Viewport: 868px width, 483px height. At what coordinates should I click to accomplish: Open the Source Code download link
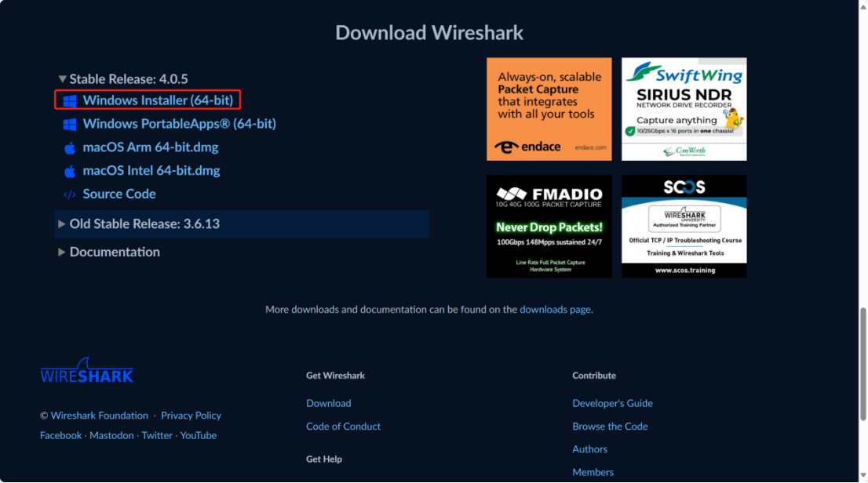(x=119, y=194)
